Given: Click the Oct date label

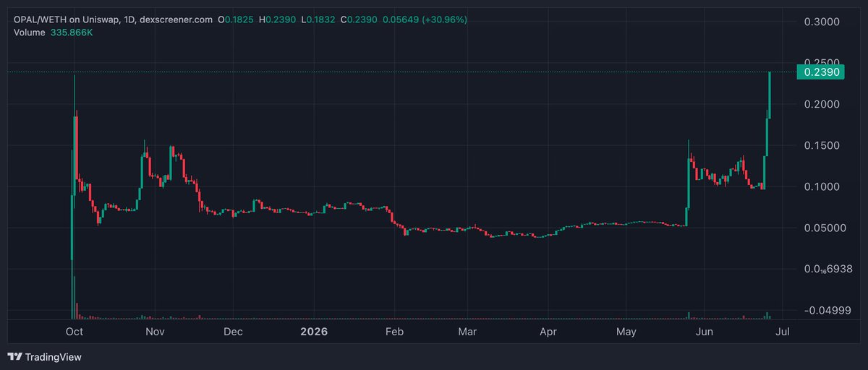Looking at the screenshot, I should point(73,332).
